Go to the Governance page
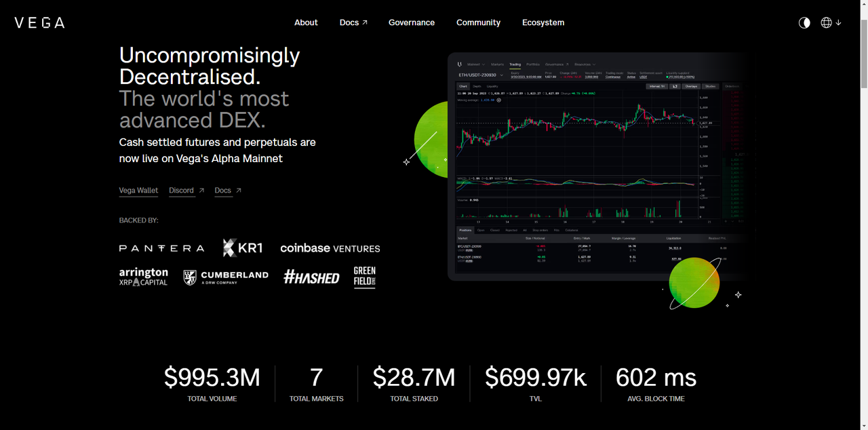This screenshot has height=430, width=868. (412, 22)
